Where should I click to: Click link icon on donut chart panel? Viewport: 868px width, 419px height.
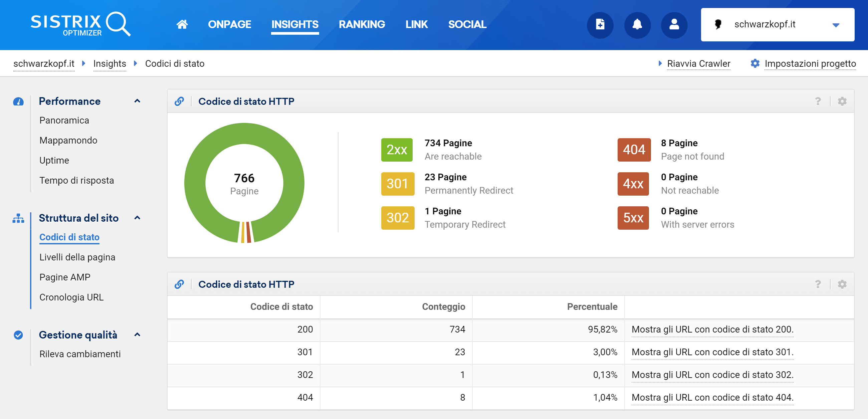(x=179, y=101)
